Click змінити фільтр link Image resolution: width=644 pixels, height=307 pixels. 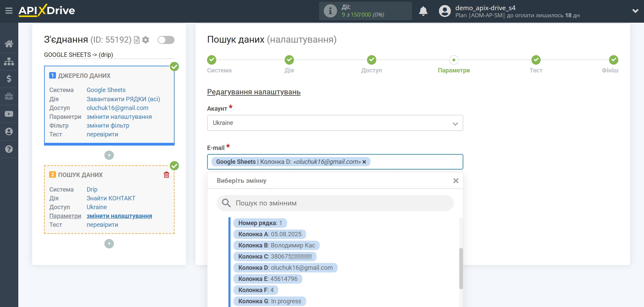[108, 126]
